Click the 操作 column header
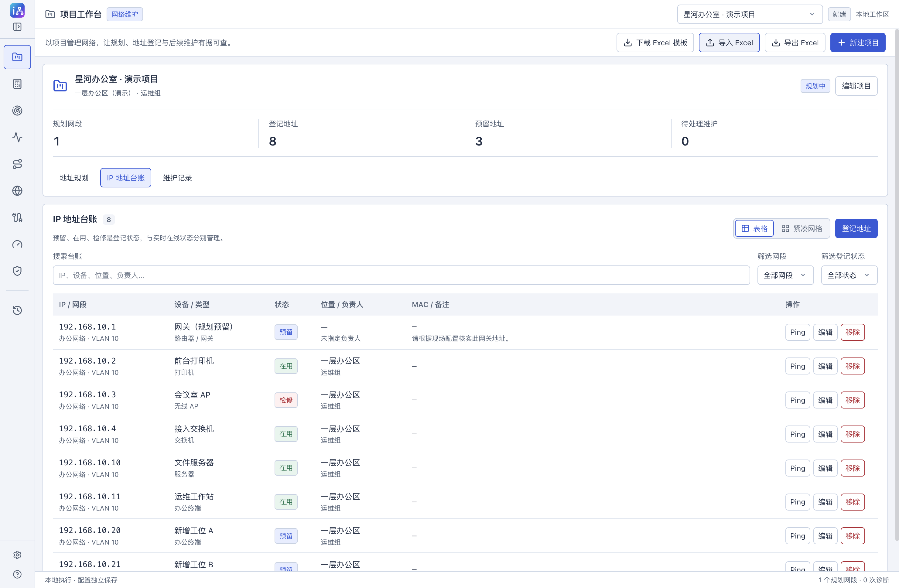 pos(792,305)
